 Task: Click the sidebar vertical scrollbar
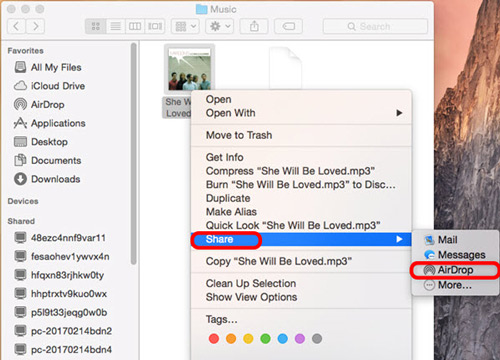(134, 153)
